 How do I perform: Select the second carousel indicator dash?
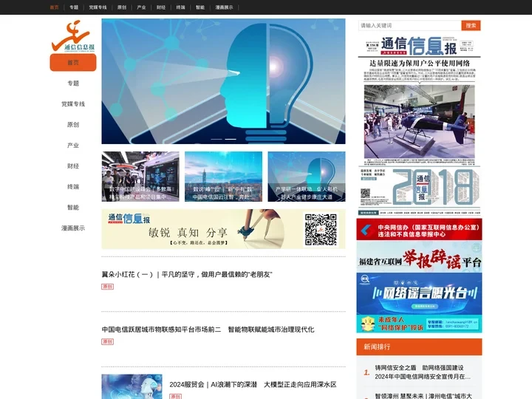231,139
